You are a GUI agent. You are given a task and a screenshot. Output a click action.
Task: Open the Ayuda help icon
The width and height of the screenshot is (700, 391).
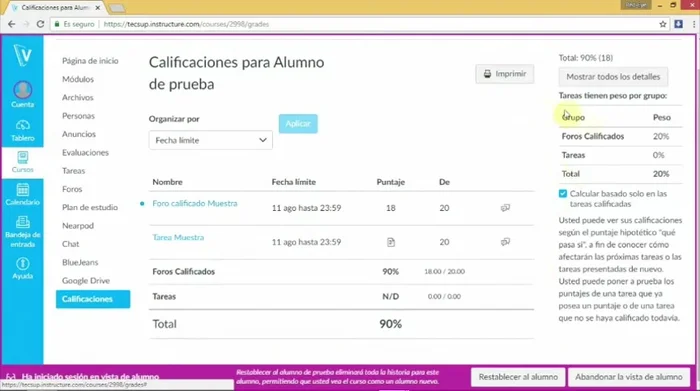pyautogui.click(x=22, y=264)
